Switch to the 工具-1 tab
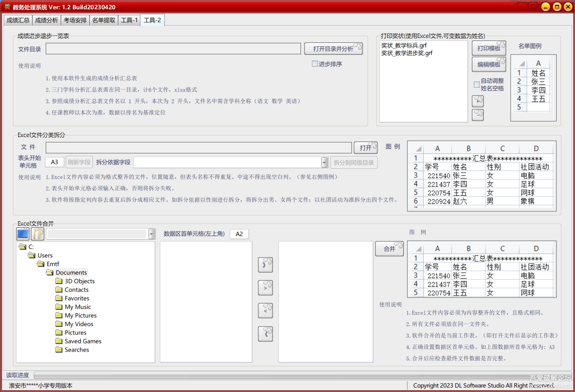Viewport: 575px width, 392px height. tap(129, 20)
